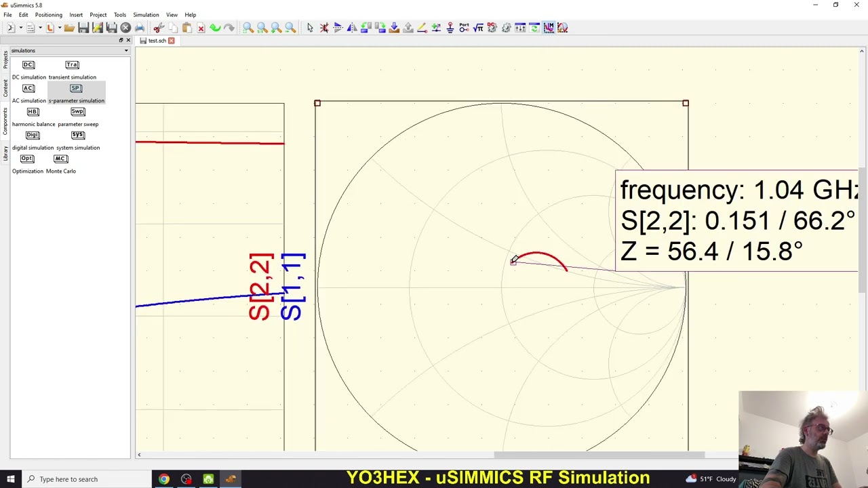This screenshot has width=868, height=488.
Task: Click the deactivate component icon
Action: point(324,28)
